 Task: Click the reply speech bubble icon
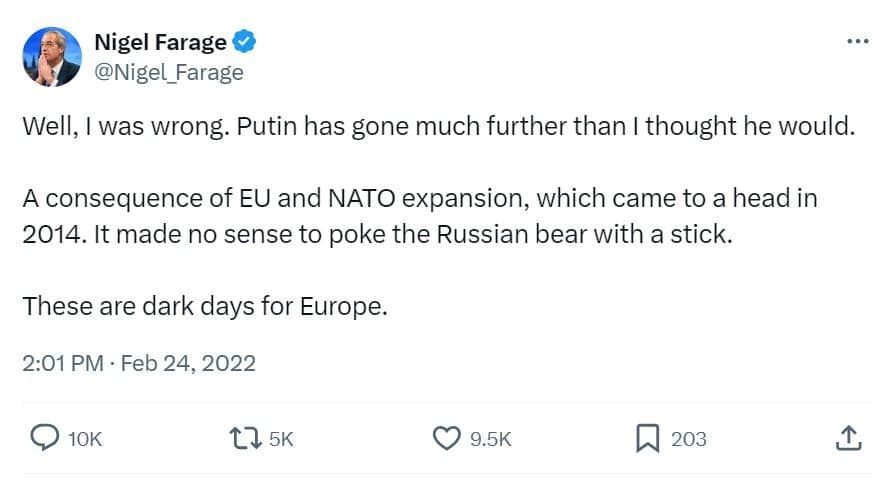pyautogui.click(x=44, y=438)
